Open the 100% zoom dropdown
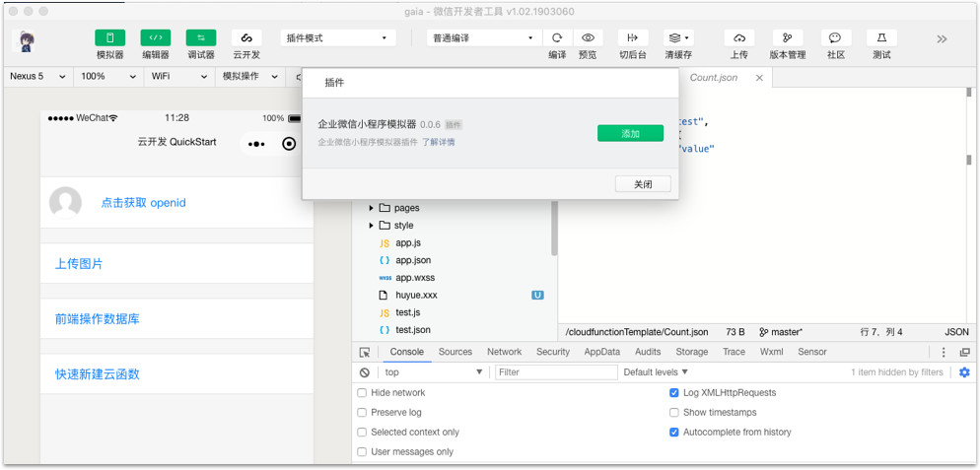The height and width of the screenshot is (470, 980). point(108,77)
